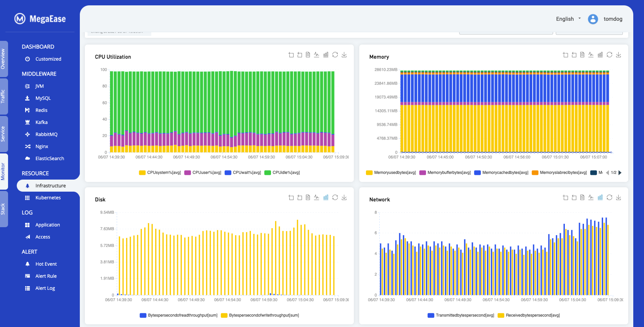Go to next Memory legend page
The height and width of the screenshot is (327, 644).
[x=620, y=173]
